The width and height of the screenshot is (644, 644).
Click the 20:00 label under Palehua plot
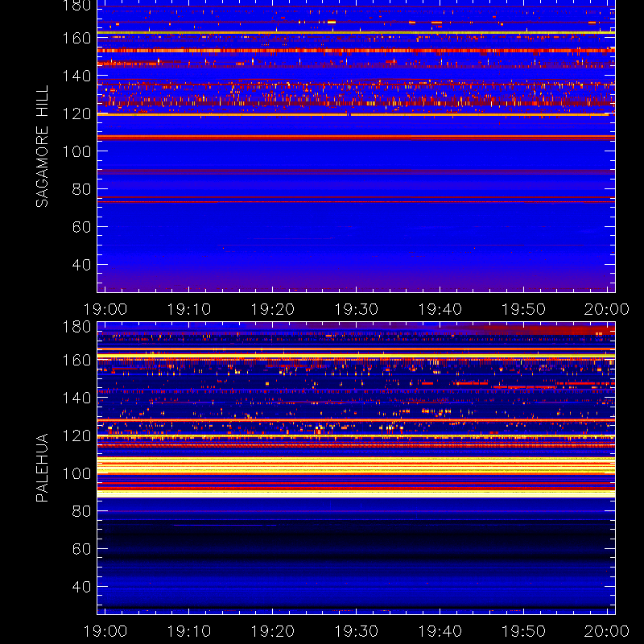[x=607, y=631]
